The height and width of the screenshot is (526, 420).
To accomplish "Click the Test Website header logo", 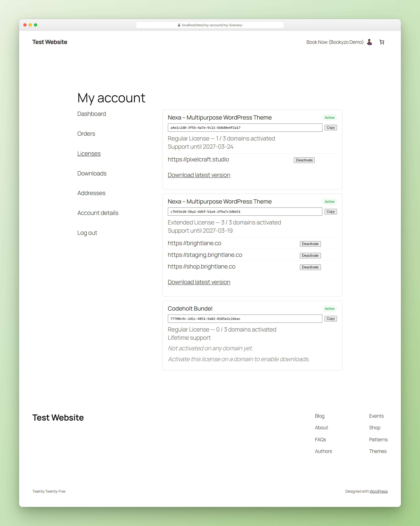I will pyautogui.click(x=50, y=42).
